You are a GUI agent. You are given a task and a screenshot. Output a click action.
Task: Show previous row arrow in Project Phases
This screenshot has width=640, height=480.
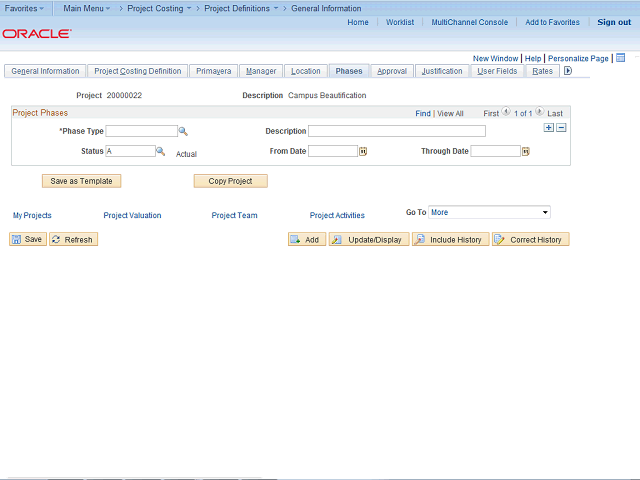506,111
